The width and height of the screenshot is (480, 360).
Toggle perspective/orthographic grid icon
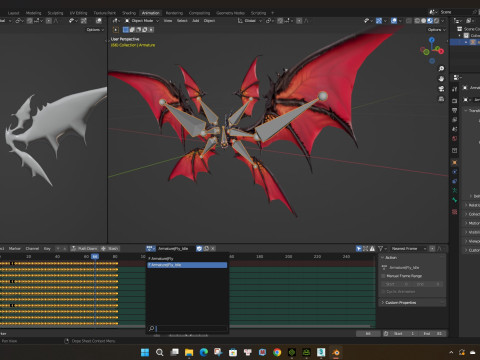point(441,99)
